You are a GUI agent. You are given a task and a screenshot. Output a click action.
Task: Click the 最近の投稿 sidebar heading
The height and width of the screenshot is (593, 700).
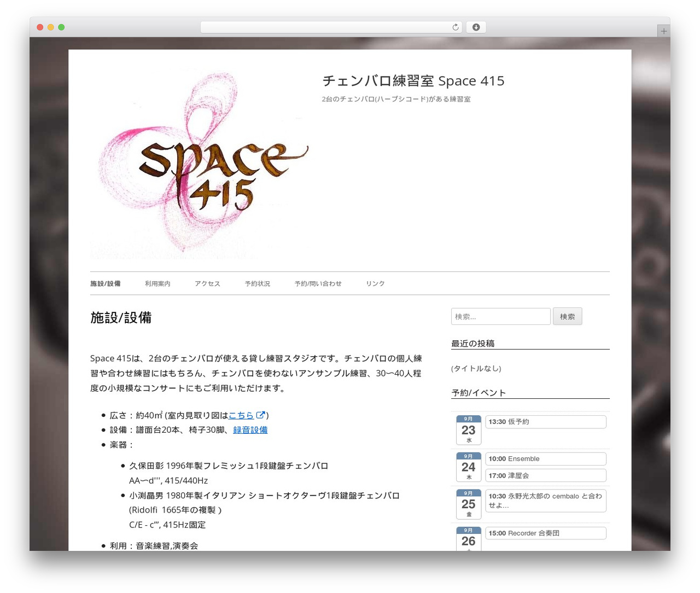(473, 344)
